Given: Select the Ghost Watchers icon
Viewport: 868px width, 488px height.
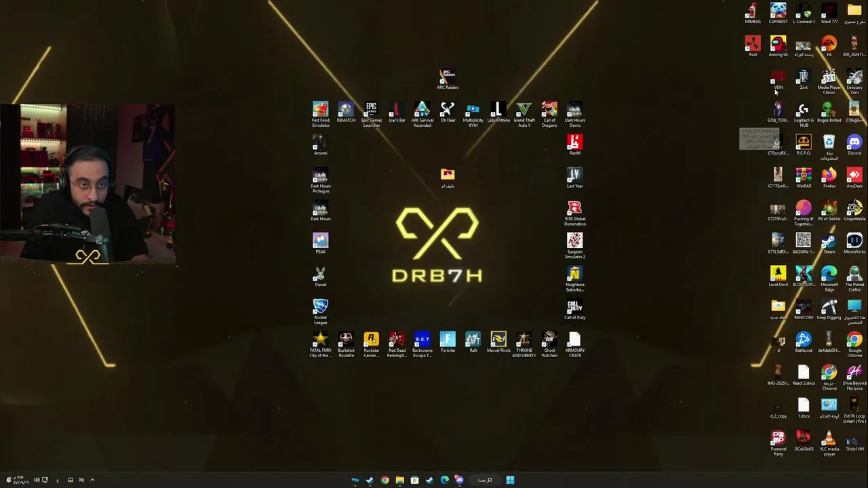Looking at the screenshot, I should point(549,345).
